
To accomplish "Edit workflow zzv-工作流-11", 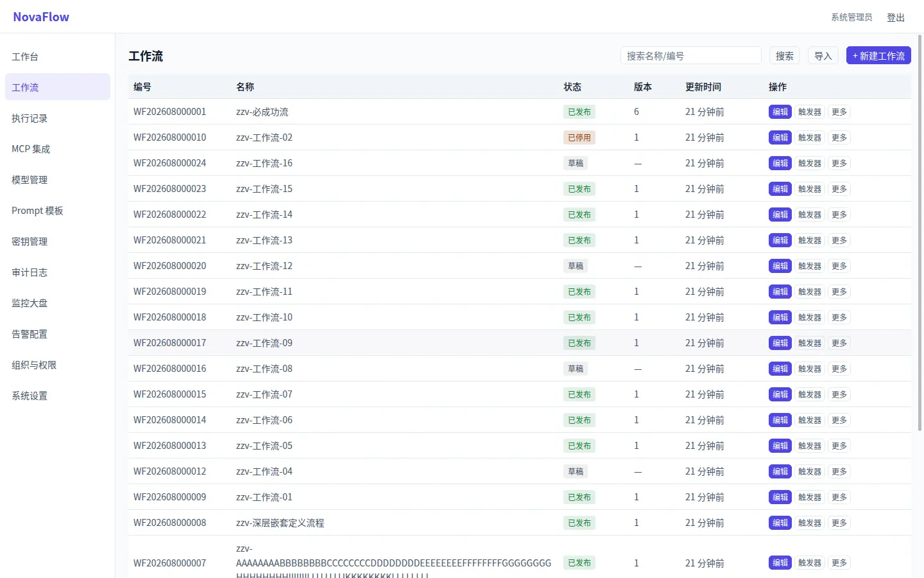I will pyautogui.click(x=780, y=292).
